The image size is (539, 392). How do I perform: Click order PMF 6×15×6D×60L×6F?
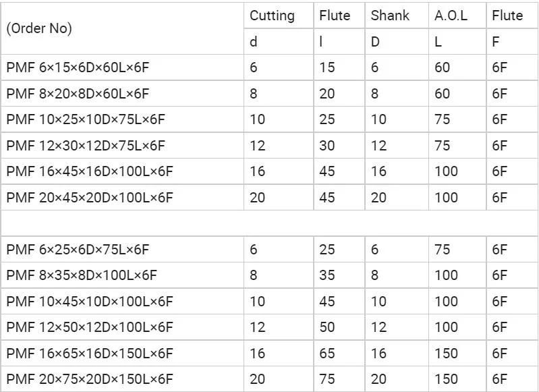pyautogui.click(x=78, y=67)
